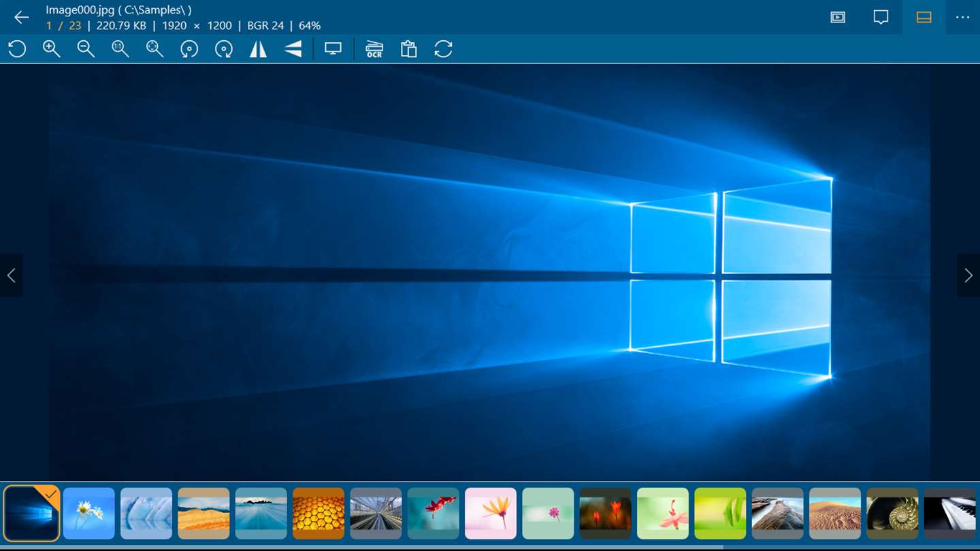Zoom out of the image
Viewport: 980px width, 551px height.
86,49
